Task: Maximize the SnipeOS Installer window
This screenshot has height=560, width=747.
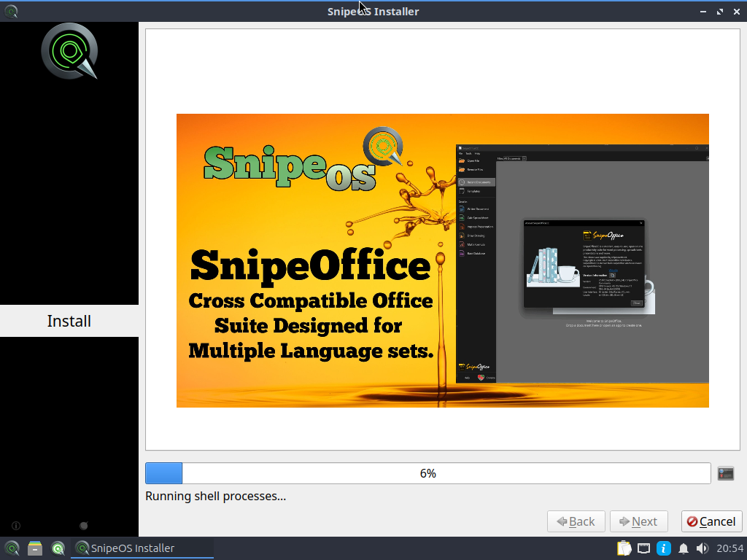Action: coord(720,12)
